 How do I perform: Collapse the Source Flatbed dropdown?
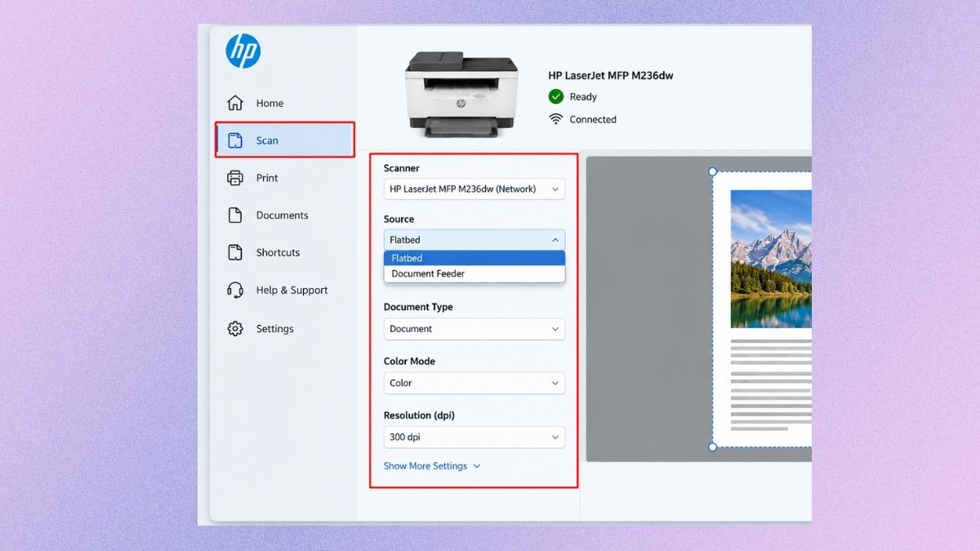pos(474,240)
